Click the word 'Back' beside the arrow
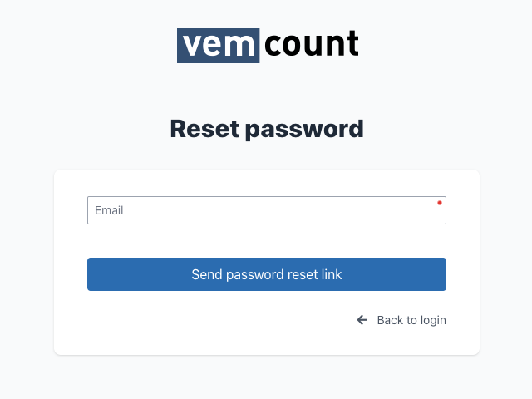The width and height of the screenshot is (532, 399). pos(390,320)
